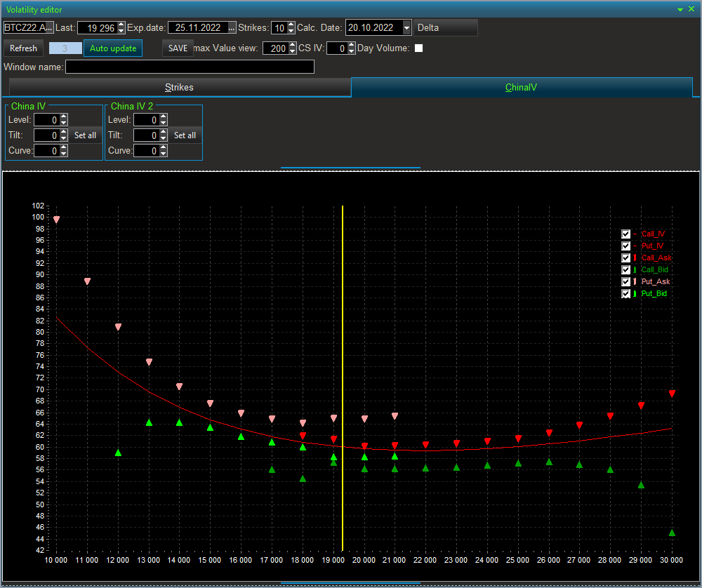Decrease the Strikes count spinner
This screenshot has width=702, height=588.
coord(291,31)
